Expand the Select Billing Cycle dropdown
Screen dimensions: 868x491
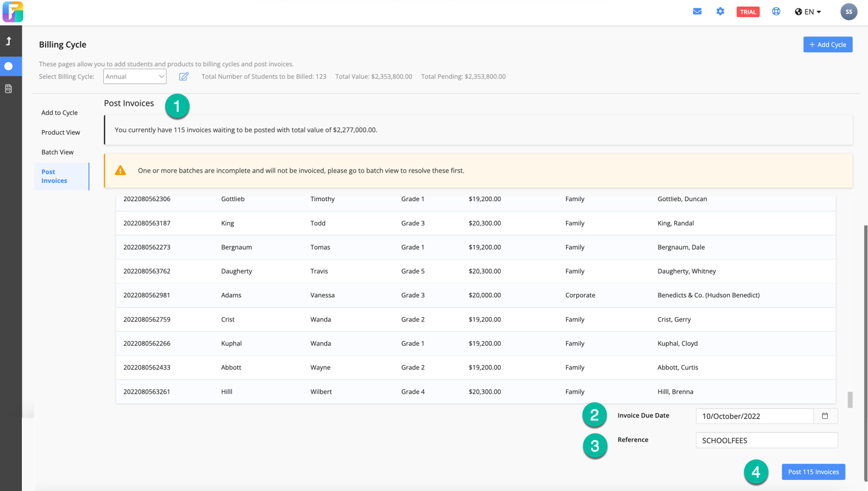point(135,77)
